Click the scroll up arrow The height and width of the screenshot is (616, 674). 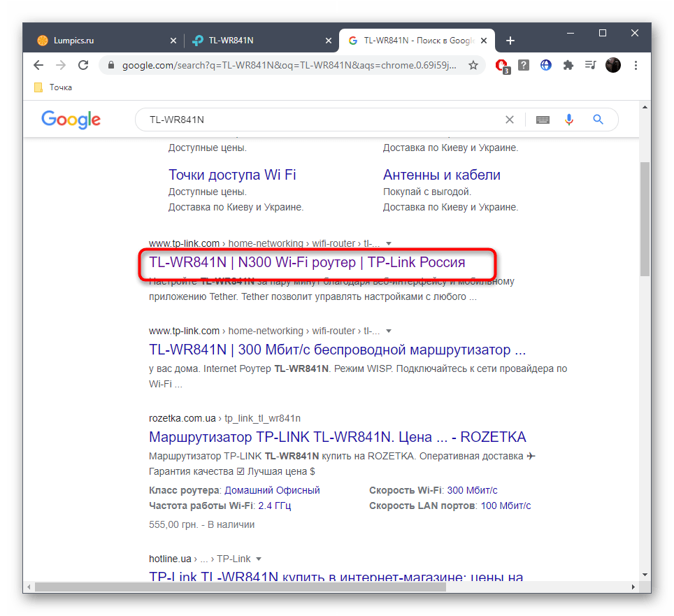tap(645, 107)
